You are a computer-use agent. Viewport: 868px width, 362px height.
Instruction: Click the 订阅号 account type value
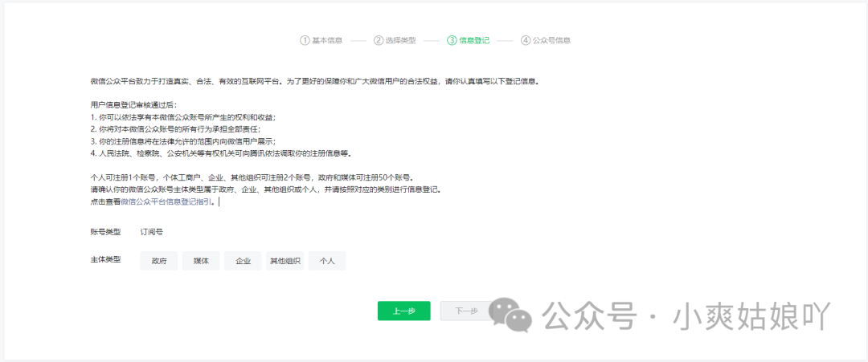pos(152,232)
